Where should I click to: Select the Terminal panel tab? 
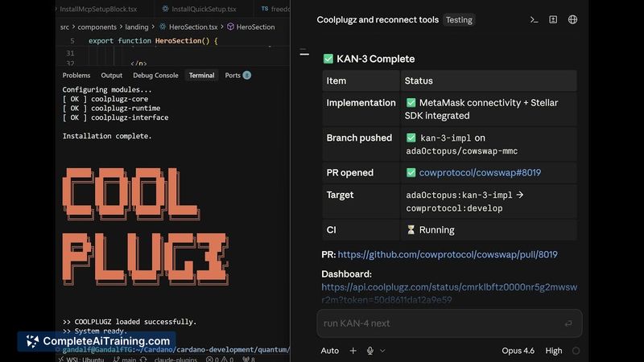[202, 75]
